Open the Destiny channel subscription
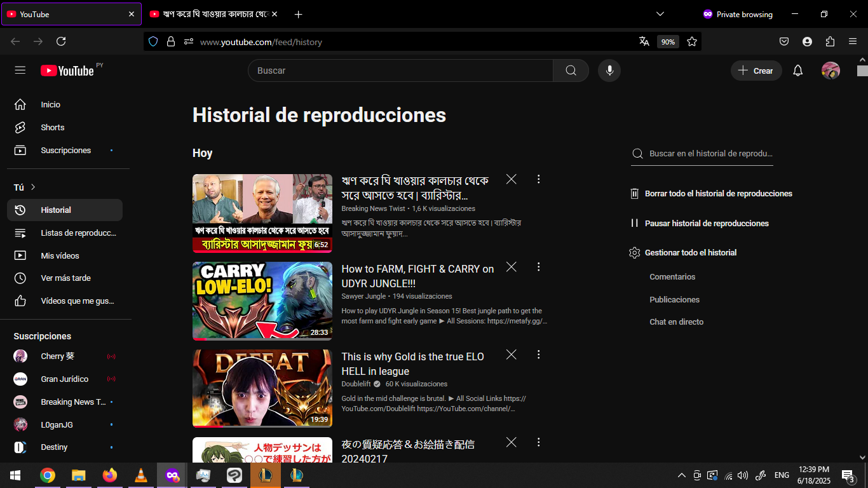The width and height of the screenshot is (868, 488). coord(65,447)
